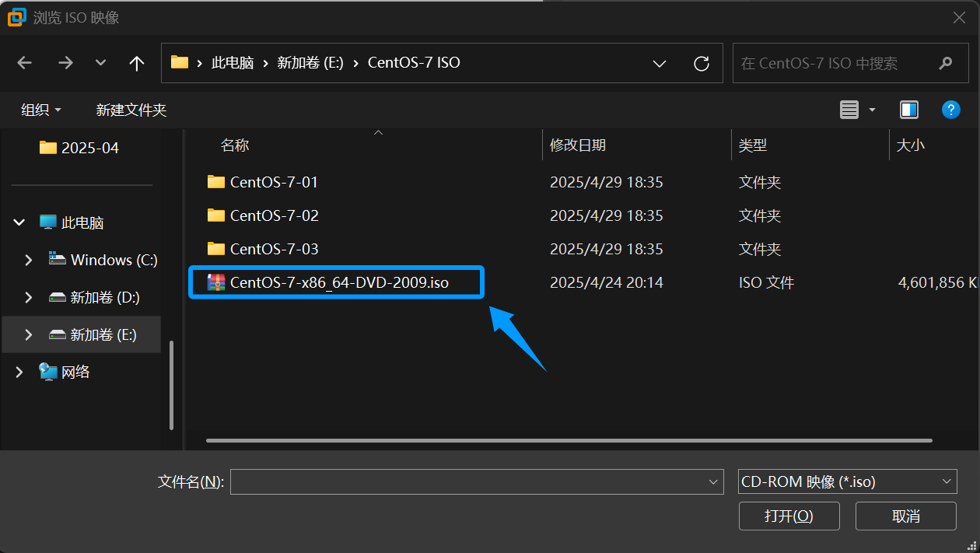Click the 此电脑 monitor icon
980x553 pixels.
click(x=48, y=223)
